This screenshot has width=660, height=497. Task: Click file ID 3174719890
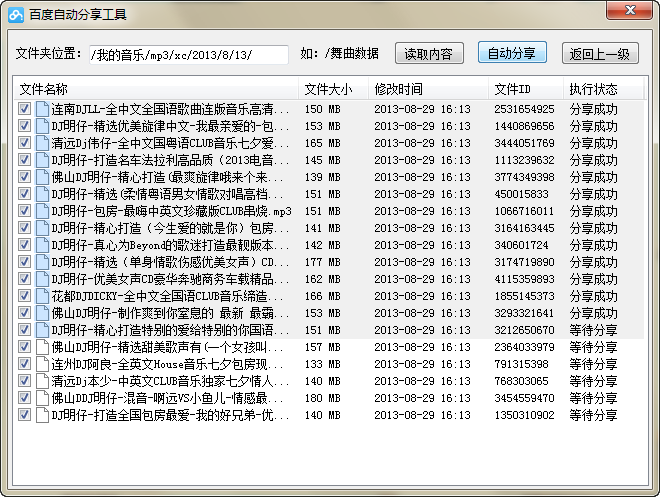coord(524,262)
